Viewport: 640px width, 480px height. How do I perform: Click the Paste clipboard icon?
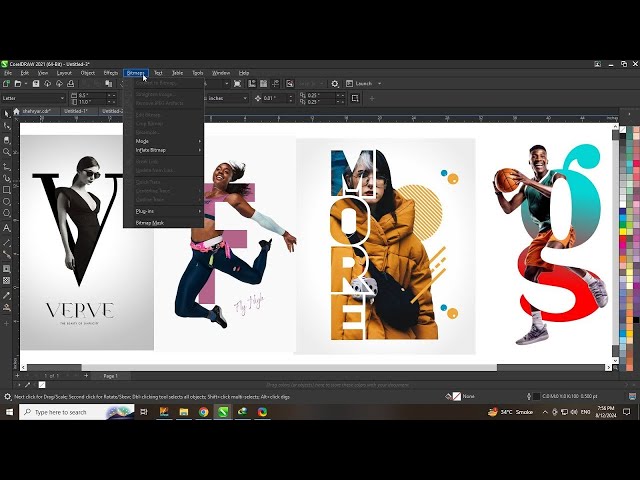point(109,84)
